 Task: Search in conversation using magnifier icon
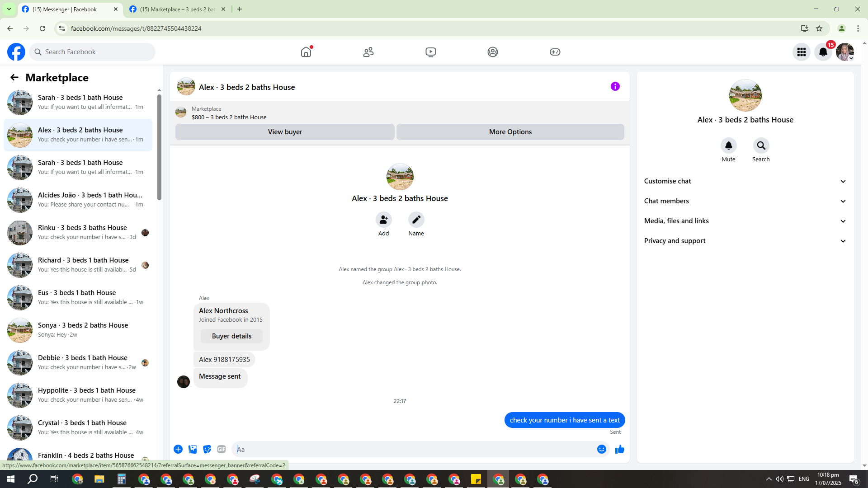761,145
